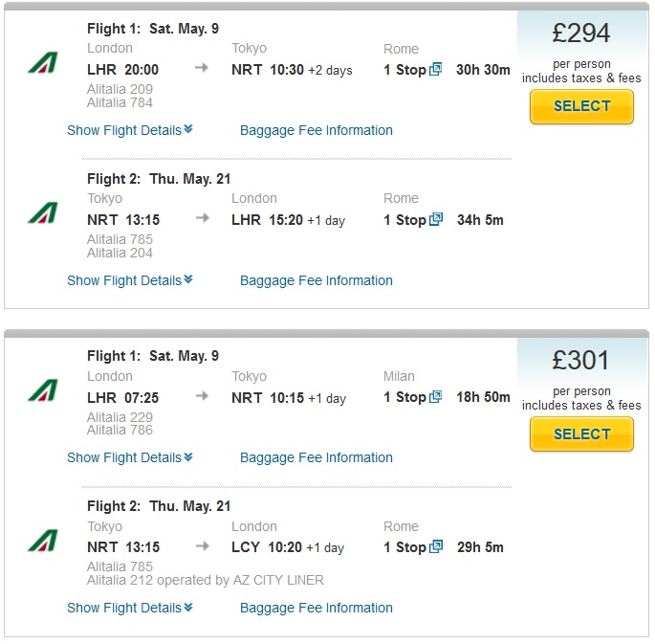Expand Show Flight Details for AZ City Liner flight
This screenshot has width=655, height=644.
(x=130, y=608)
